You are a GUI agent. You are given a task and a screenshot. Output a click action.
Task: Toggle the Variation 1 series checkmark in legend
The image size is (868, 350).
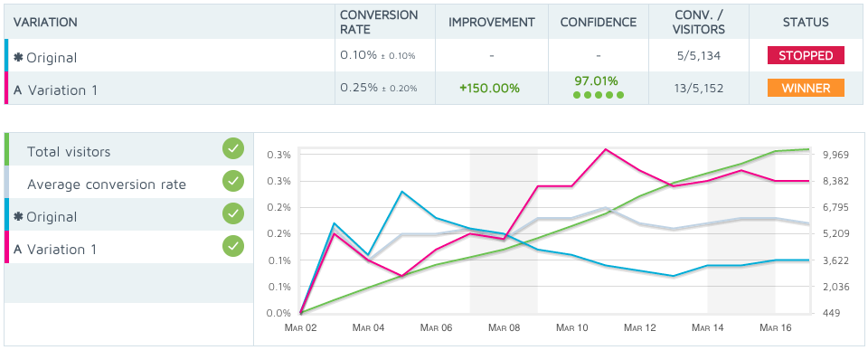point(233,246)
